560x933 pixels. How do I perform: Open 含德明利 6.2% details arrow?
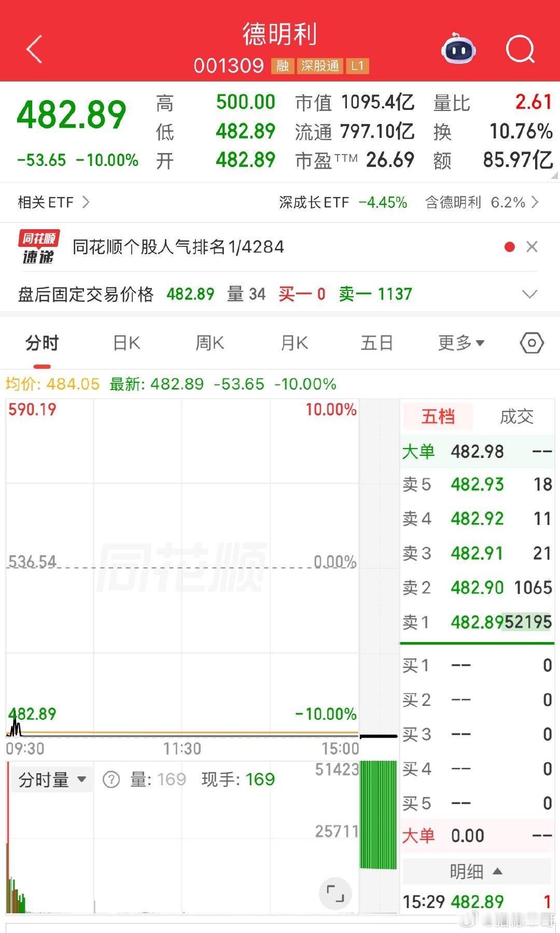pos(535,202)
